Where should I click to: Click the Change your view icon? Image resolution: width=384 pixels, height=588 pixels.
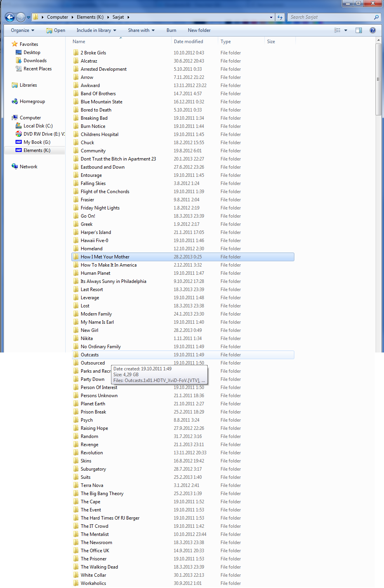[x=337, y=30]
